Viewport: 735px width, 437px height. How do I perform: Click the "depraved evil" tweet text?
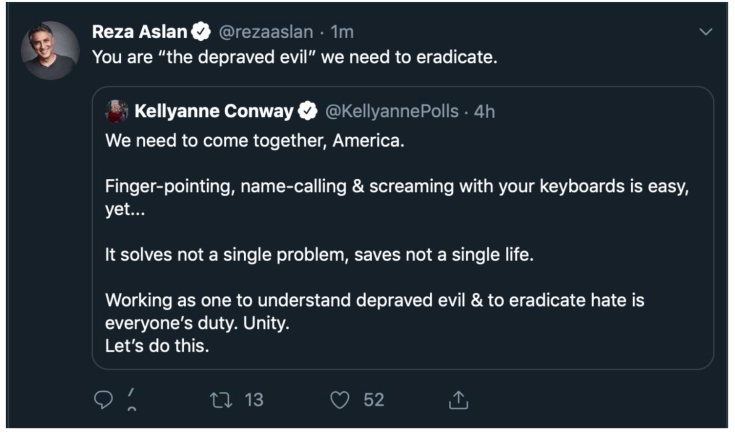pyautogui.click(x=294, y=57)
